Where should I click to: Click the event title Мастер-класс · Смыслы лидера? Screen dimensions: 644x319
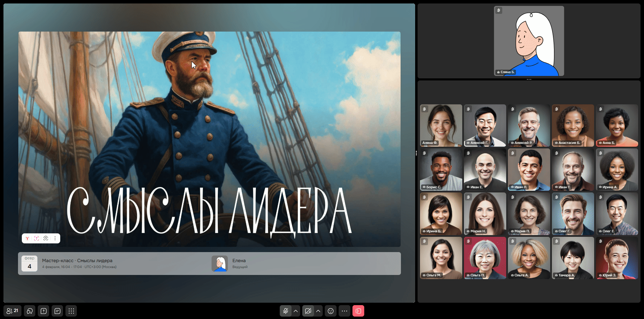click(x=77, y=260)
